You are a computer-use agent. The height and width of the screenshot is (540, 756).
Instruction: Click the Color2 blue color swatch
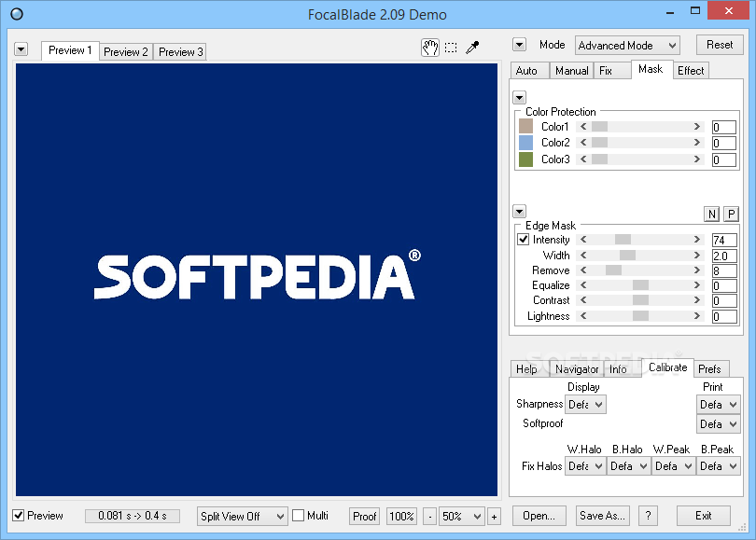point(526,143)
